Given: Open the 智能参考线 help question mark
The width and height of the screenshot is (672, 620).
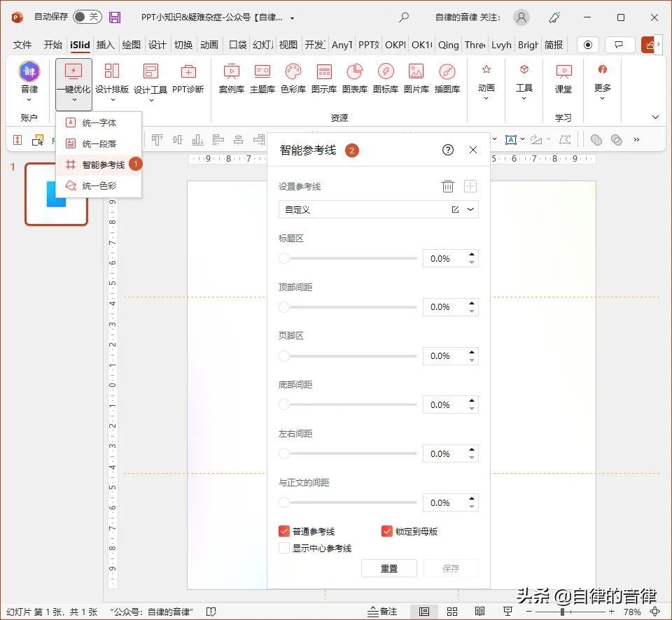Looking at the screenshot, I should 448,149.
